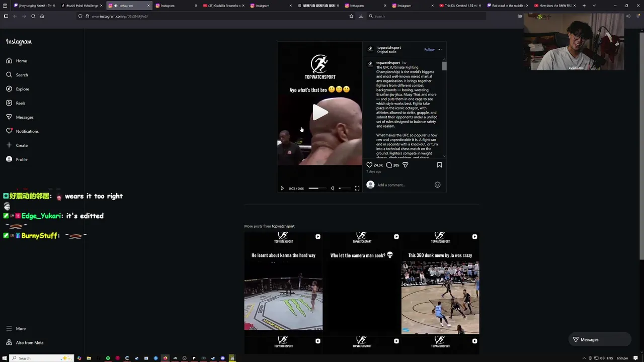Click topwatchsport link in More posts heading
Viewport: 644px width, 362px height.
[x=283, y=226]
